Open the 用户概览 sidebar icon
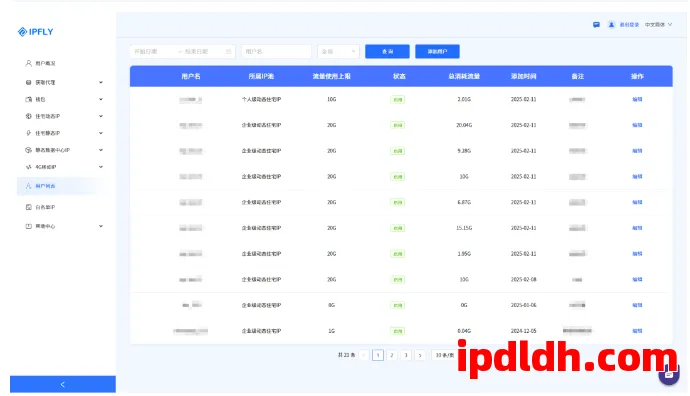Image resolution: width=690 pixels, height=396 pixels. click(29, 63)
